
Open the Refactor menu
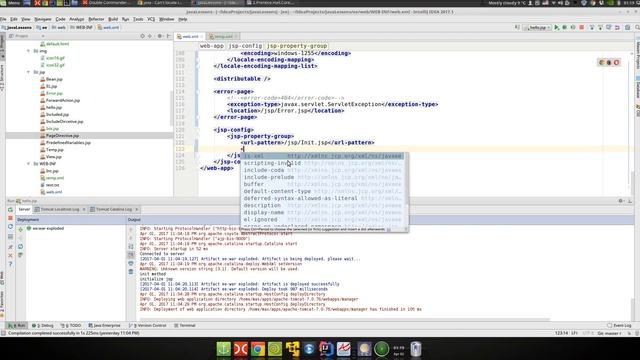pyautogui.click(x=96, y=19)
